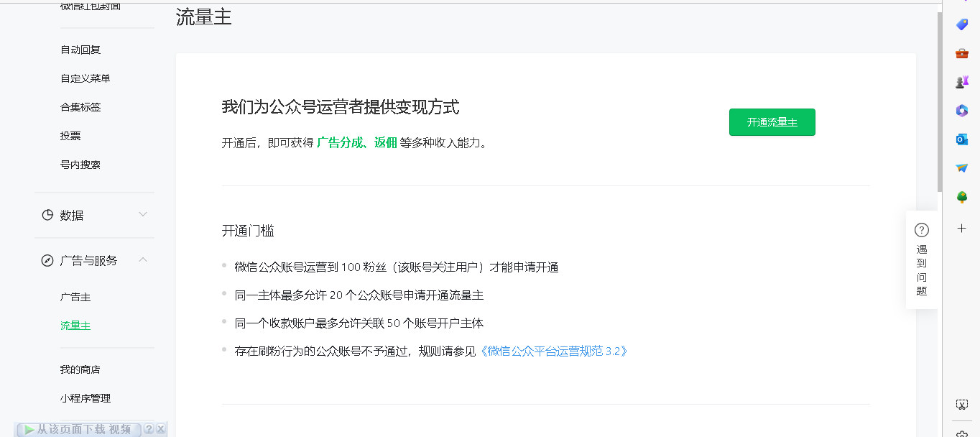Click the page vertical scrollbar
Image resolution: width=980 pixels, height=437 pixels.
pos(940,101)
